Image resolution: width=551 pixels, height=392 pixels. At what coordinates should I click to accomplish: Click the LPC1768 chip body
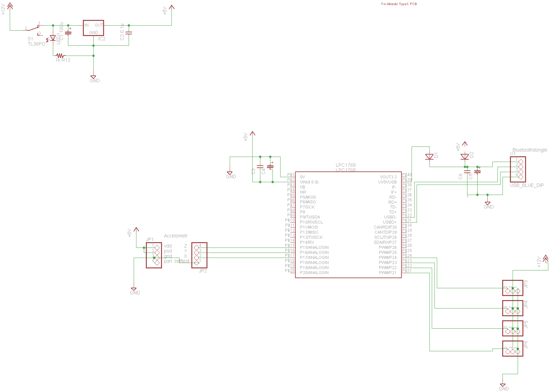[x=348, y=225]
